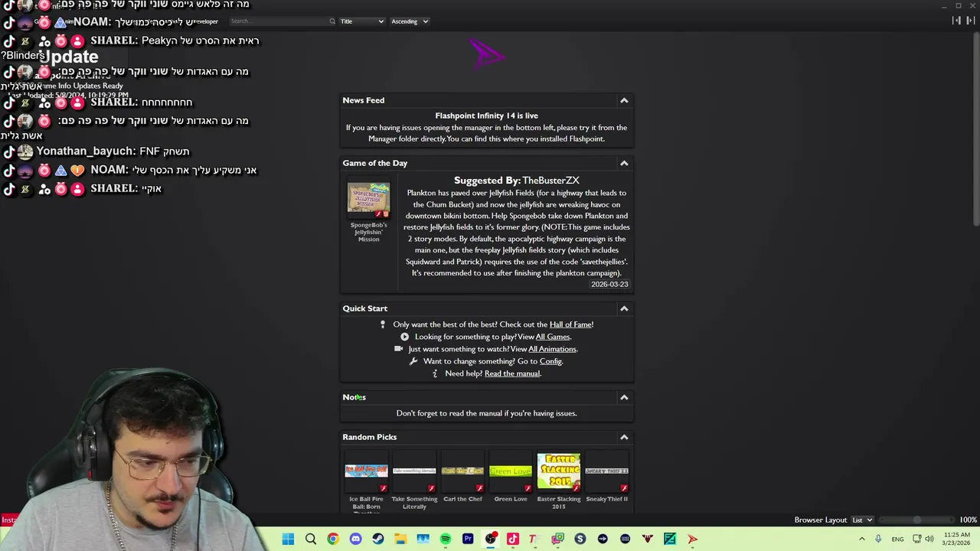This screenshot has height=551, width=980.
Task: Collapse the Notes section
Action: [x=624, y=397]
